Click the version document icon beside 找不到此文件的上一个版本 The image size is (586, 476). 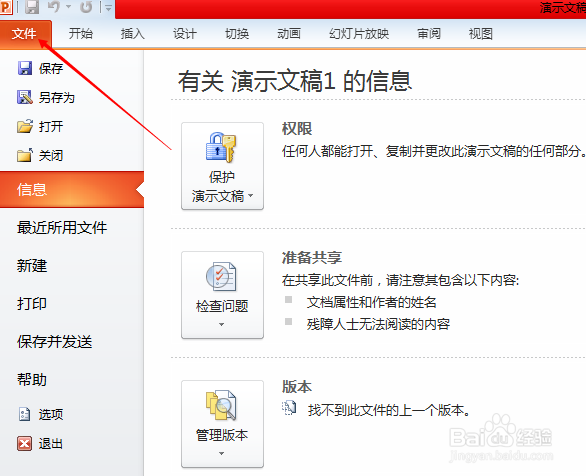(289, 408)
